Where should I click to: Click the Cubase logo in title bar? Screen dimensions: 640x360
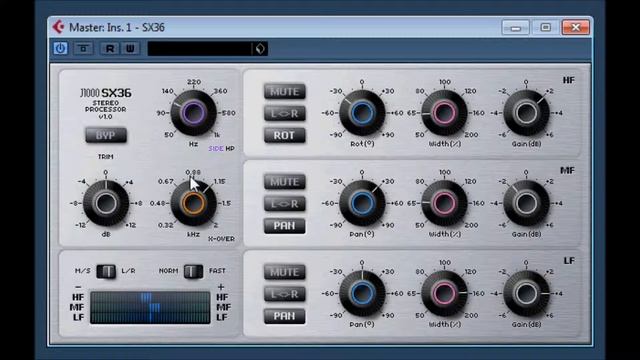coord(58,27)
